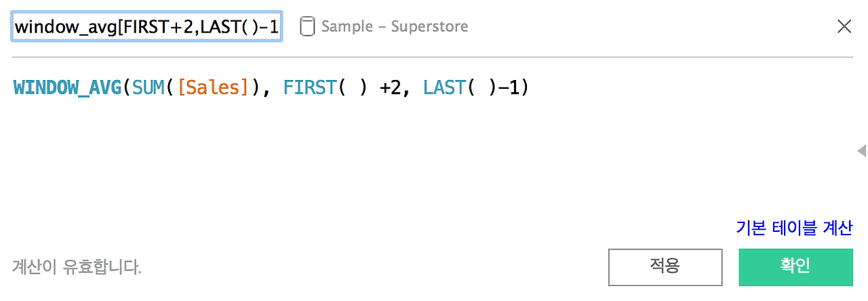Click the 계산이 유효합니다 status message
Image resolution: width=868 pixels, height=301 pixels.
(x=77, y=267)
